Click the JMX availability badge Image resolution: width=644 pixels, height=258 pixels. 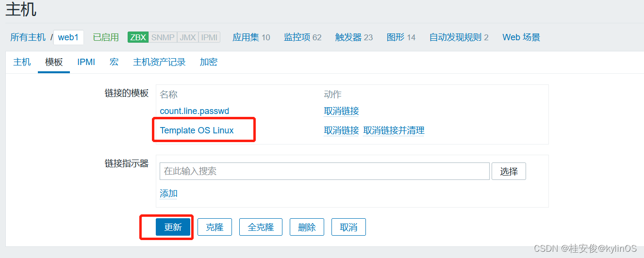188,37
